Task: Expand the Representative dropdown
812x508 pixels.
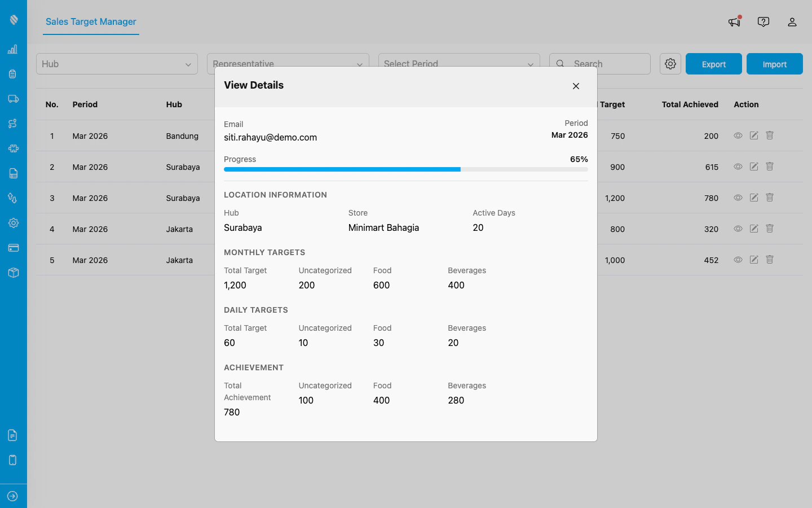Action: 288,64
